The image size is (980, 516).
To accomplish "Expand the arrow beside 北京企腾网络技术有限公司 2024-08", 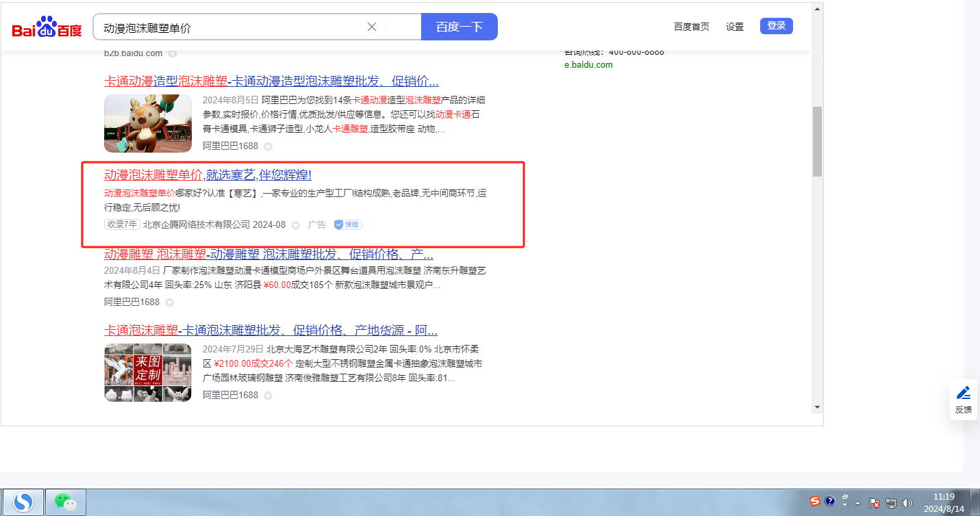I will click(x=295, y=225).
